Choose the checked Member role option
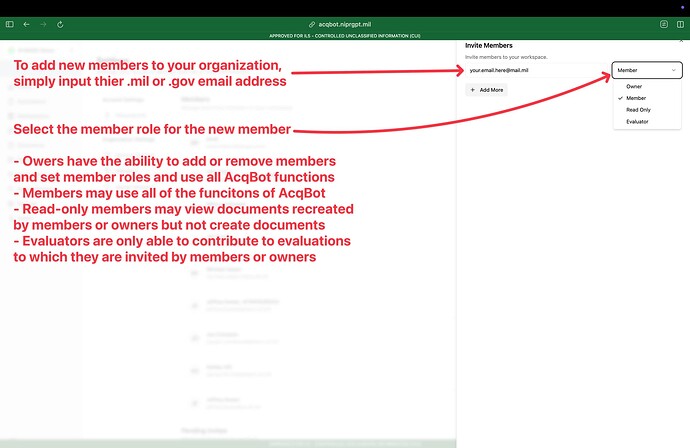The width and height of the screenshot is (690, 448). [647, 98]
